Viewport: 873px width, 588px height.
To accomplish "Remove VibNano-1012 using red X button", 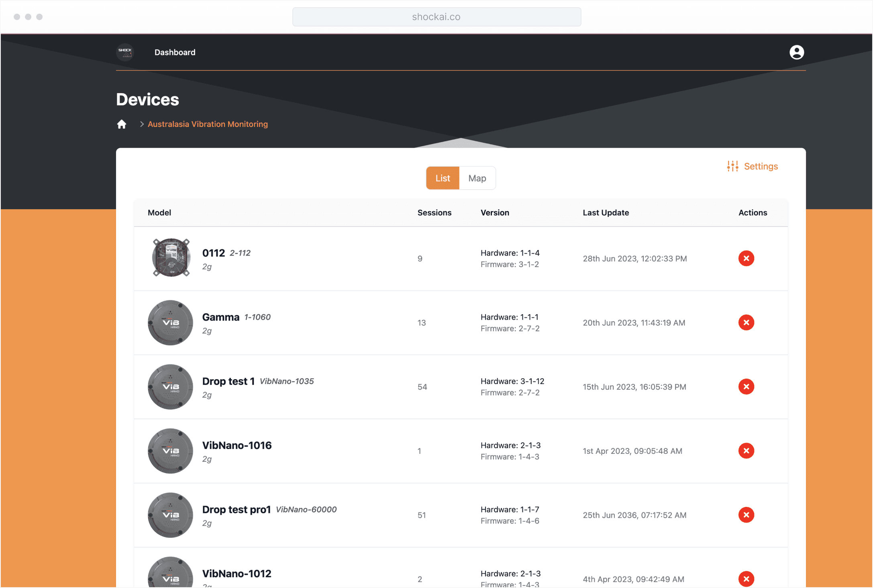I will pyautogui.click(x=746, y=579).
